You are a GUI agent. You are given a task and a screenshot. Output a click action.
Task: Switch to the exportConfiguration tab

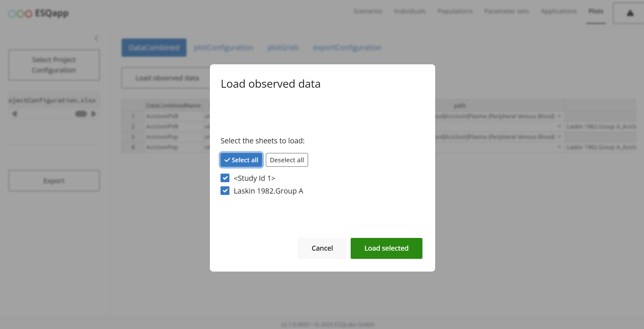(x=347, y=47)
